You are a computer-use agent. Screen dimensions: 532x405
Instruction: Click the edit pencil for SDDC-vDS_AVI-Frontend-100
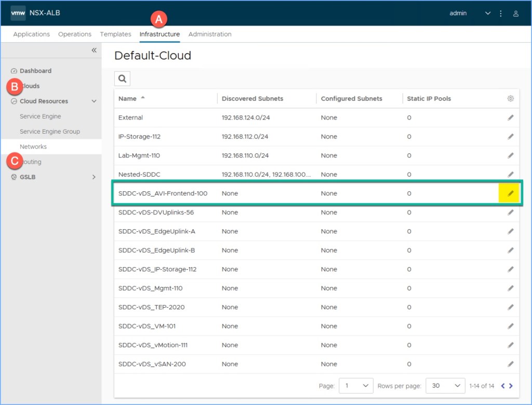click(x=510, y=193)
